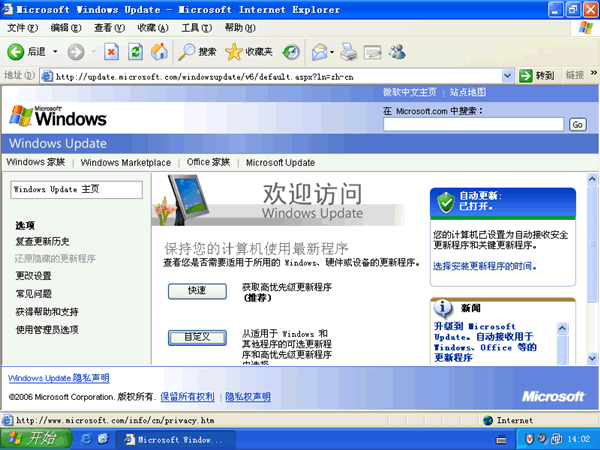
Task: Click the Forward arrow icon
Action: (x=76, y=52)
